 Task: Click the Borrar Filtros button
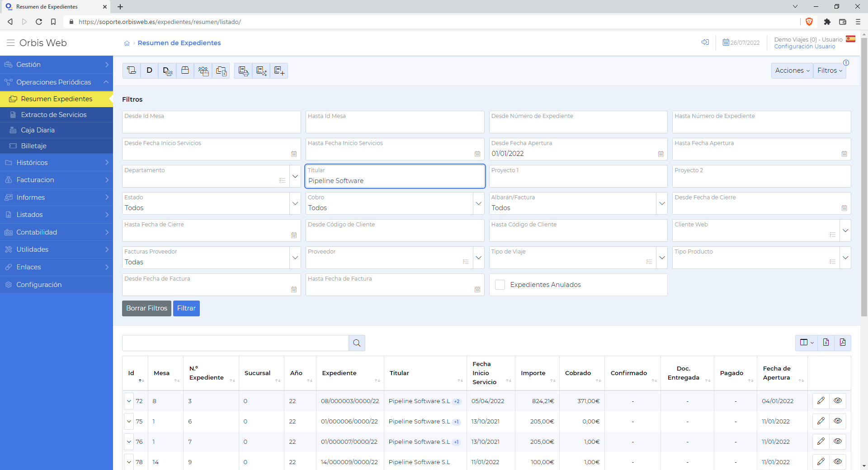[x=146, y=308]
